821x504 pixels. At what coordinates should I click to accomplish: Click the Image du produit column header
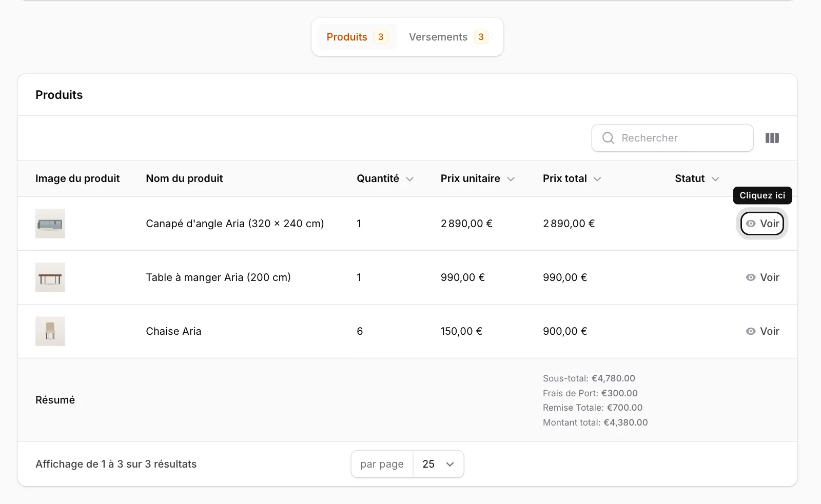pos(77,178)
